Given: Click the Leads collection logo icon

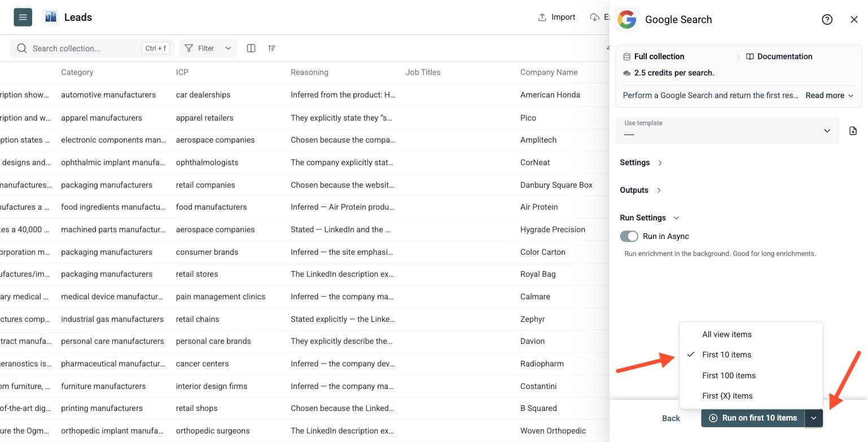Looking at the screenshot, I should pos(50,17).
